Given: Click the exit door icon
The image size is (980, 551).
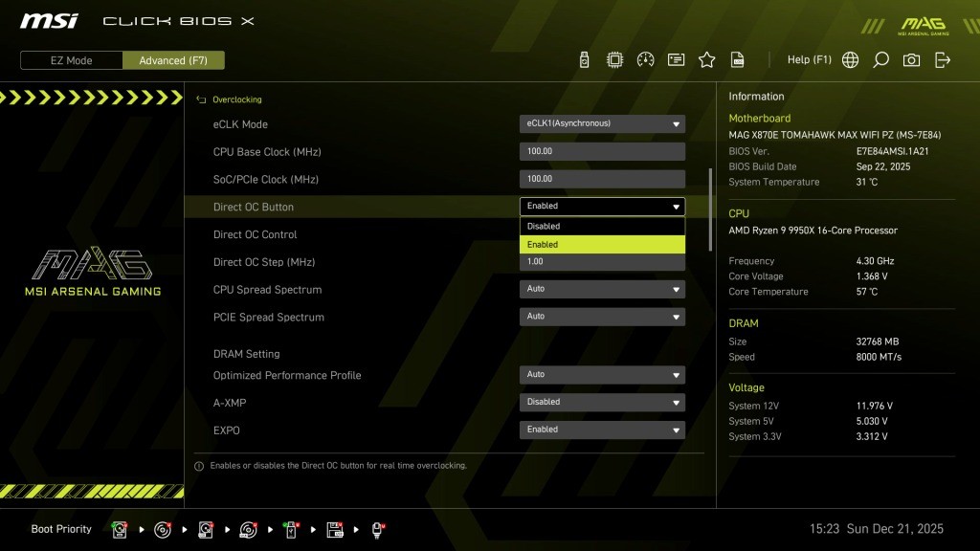Looking at the screenshot, I should click(x=943, y=60).
